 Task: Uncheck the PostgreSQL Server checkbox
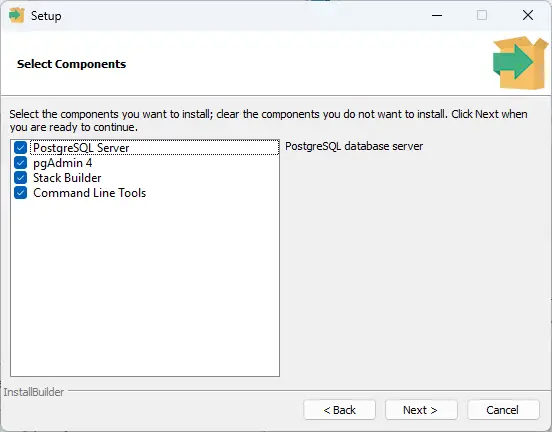pyautogui.click(x=20, y=148)
